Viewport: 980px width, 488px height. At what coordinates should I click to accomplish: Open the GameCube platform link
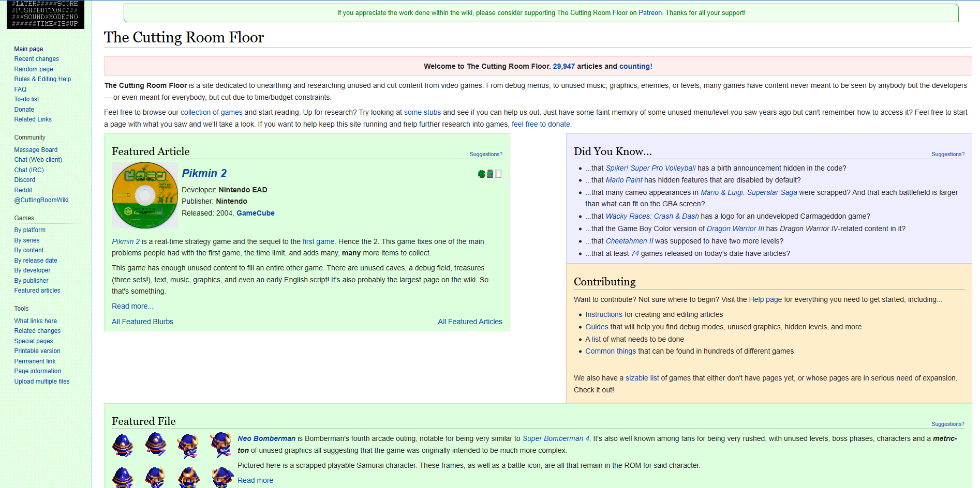click(256, 213)
